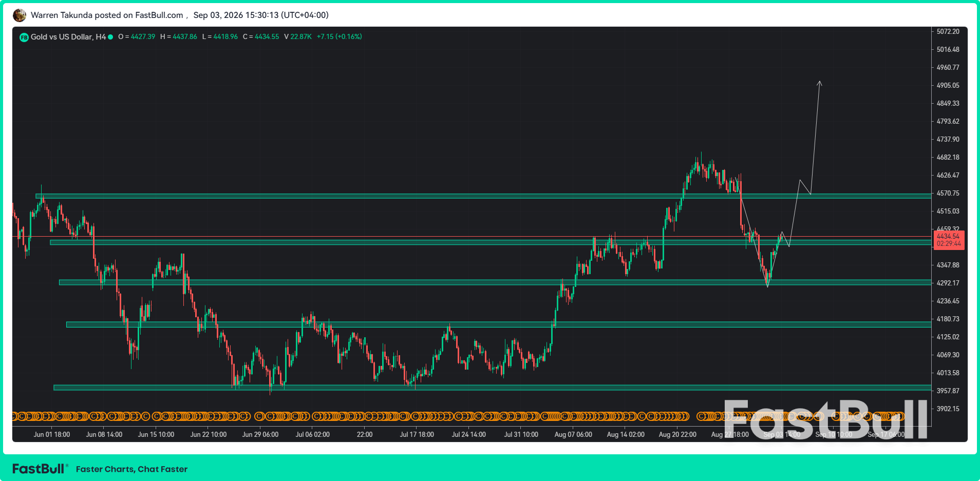
Task: Click price axis label 4515.03
Action: [948, 211]
